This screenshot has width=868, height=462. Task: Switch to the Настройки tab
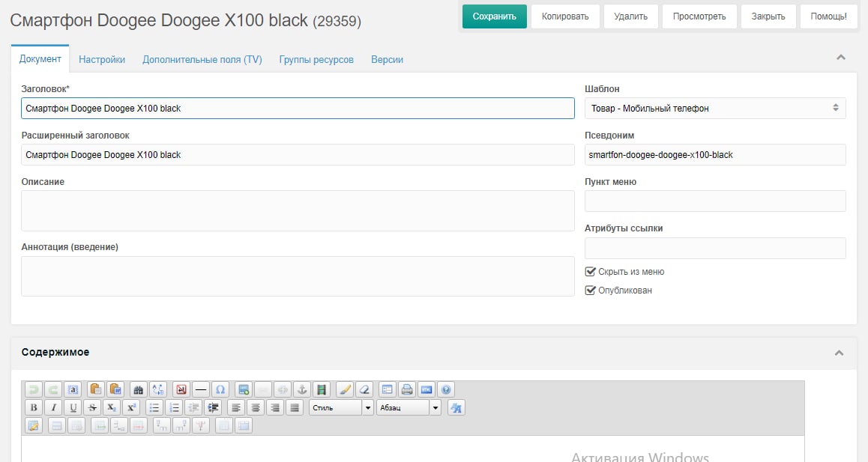point(102,60)
